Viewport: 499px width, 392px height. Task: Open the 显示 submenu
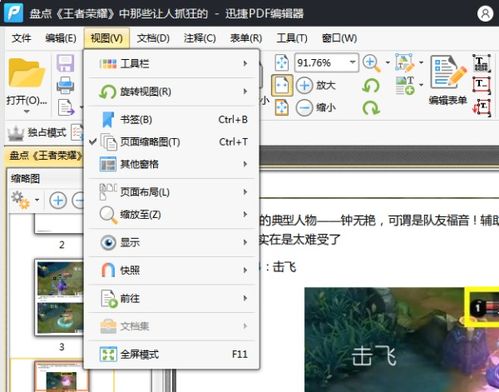tap(172, 242)
